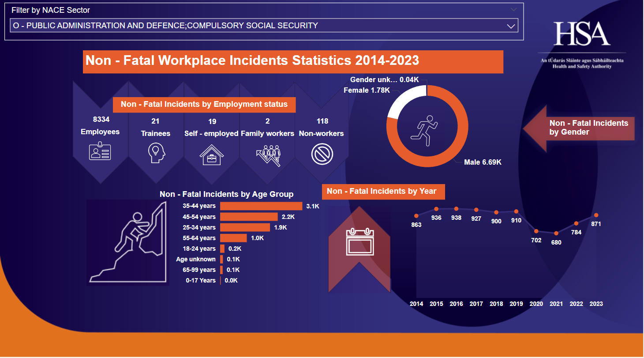The image size is (644, 358).
Task: Click the 25-34 years bar
Action: [245, 227]
